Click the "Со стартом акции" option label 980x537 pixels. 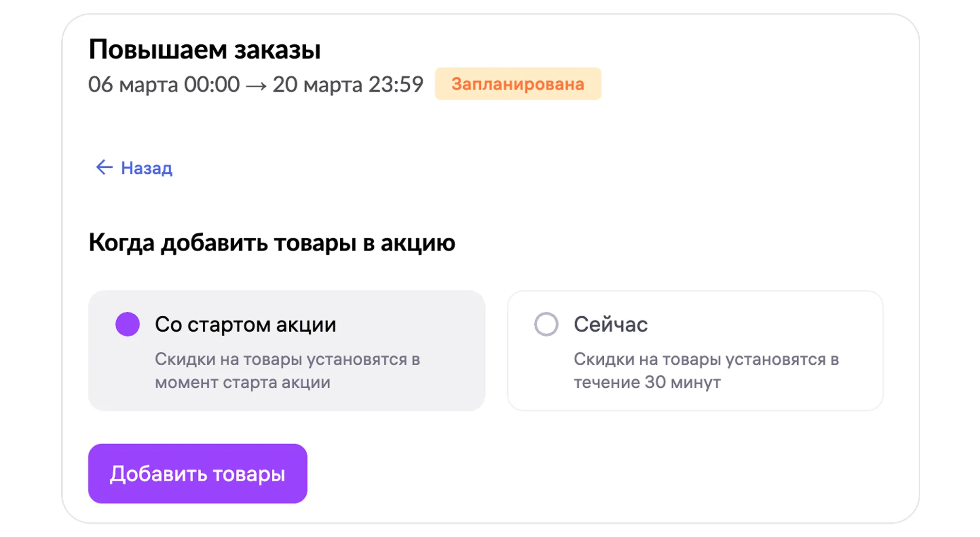pos(245,324)
